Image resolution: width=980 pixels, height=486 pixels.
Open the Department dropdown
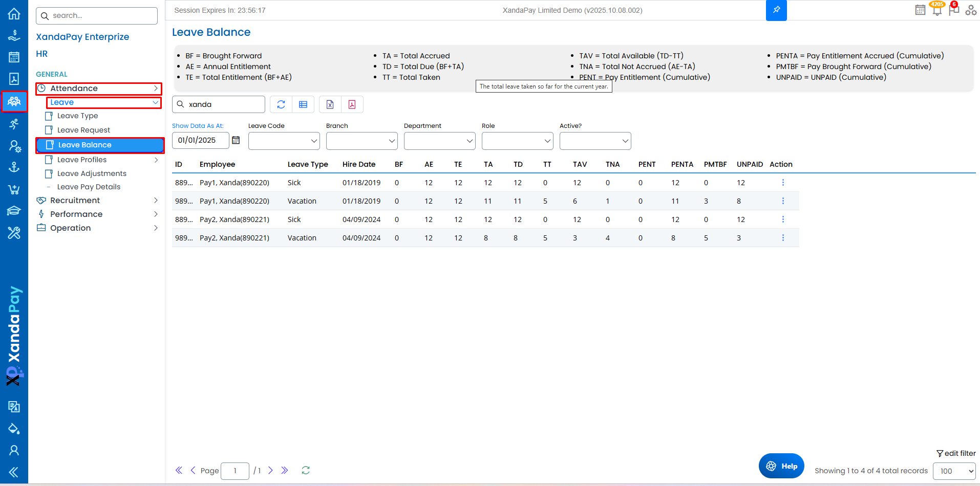point(439,141)
